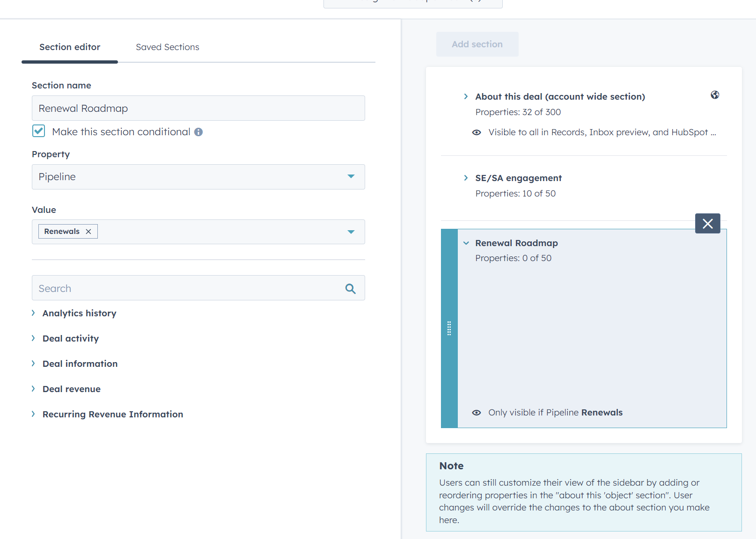Screen dimensions: 756x539
Task: Expand the SE/SA engagement section
Action: pos(466,178)
